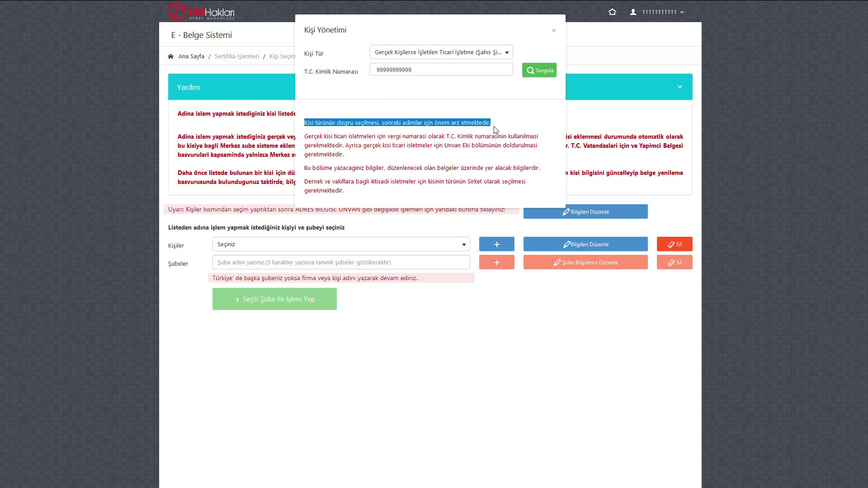Screen dimensions: 868x488
Task: Click the Sil button in the Kişiler row
Action: 674,244
